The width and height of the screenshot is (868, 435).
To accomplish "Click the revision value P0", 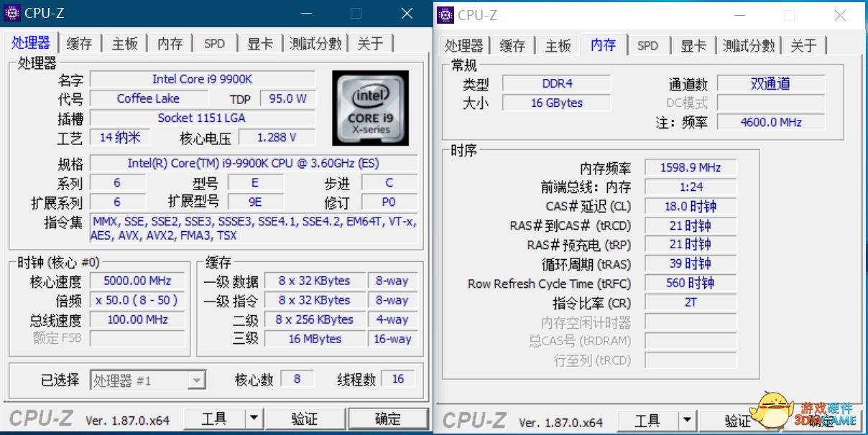I will 389,202.
